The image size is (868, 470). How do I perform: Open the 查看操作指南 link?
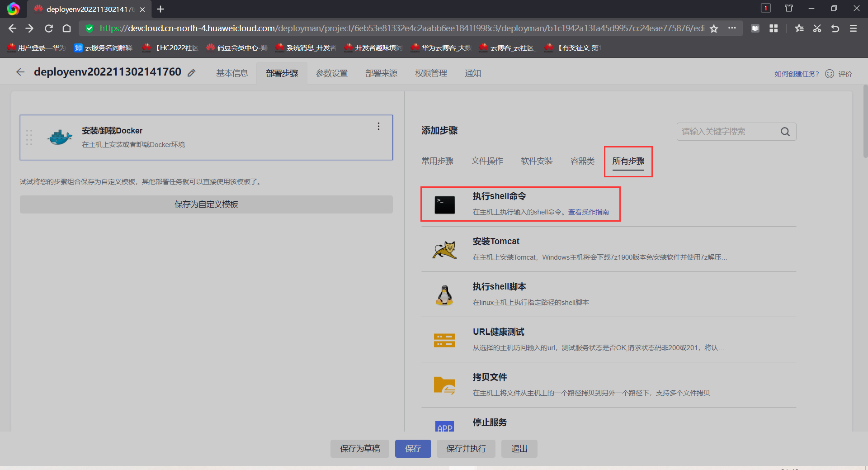pyautogui.click(x=589, y=212)
